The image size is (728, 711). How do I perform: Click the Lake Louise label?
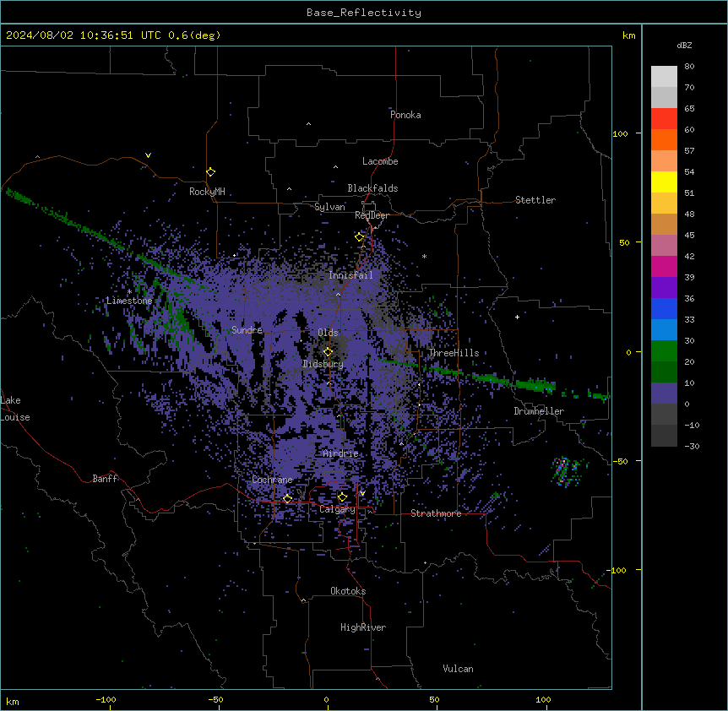click(14, 409)
